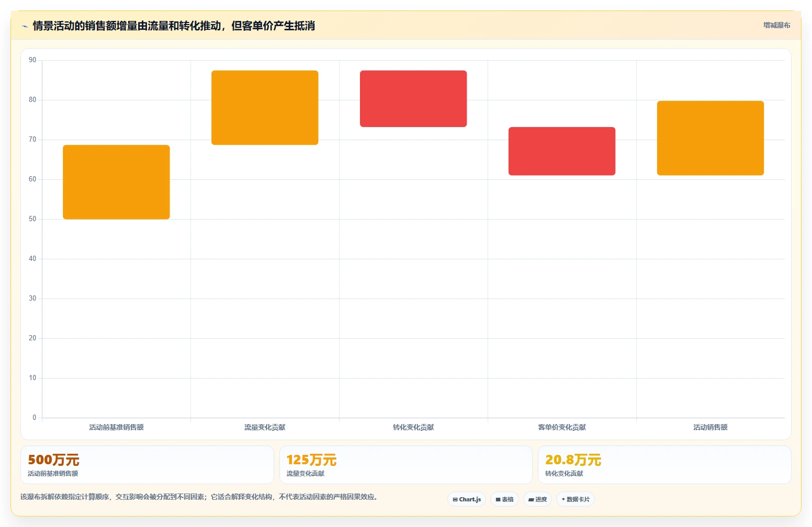Click the 增减瀑布 tag in the header
The height and width of the screenshot is (527, 812).
(776, 25)
